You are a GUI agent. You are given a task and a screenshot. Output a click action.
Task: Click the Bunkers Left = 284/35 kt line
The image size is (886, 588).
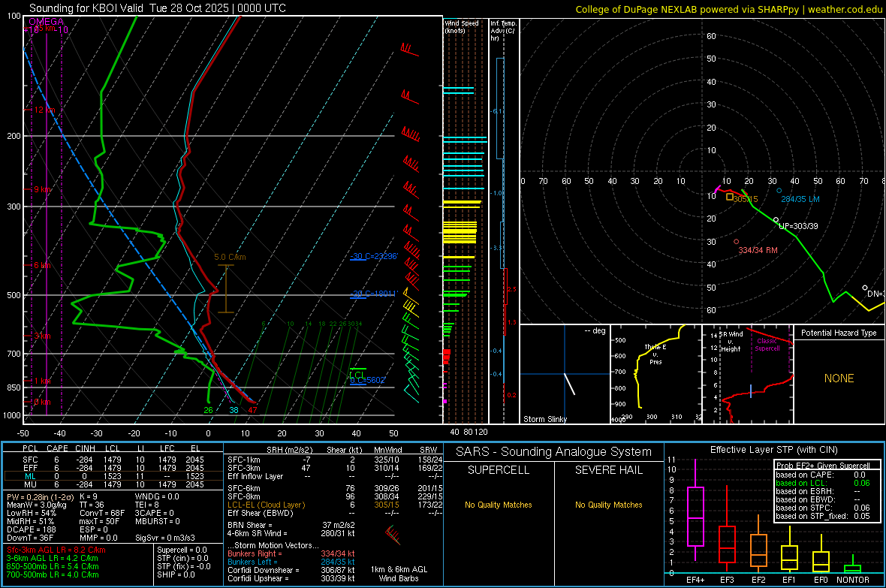click(x=291, y=562)
